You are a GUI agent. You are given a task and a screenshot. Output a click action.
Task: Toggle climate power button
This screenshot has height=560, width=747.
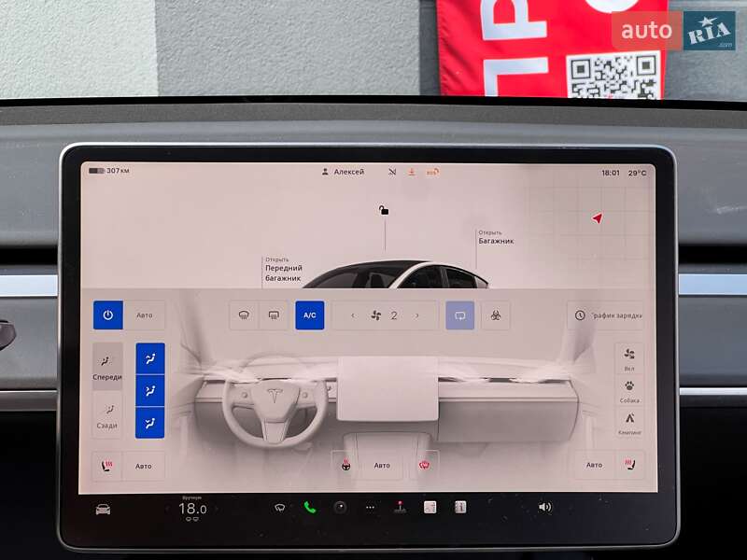click(x=108, y=315)
